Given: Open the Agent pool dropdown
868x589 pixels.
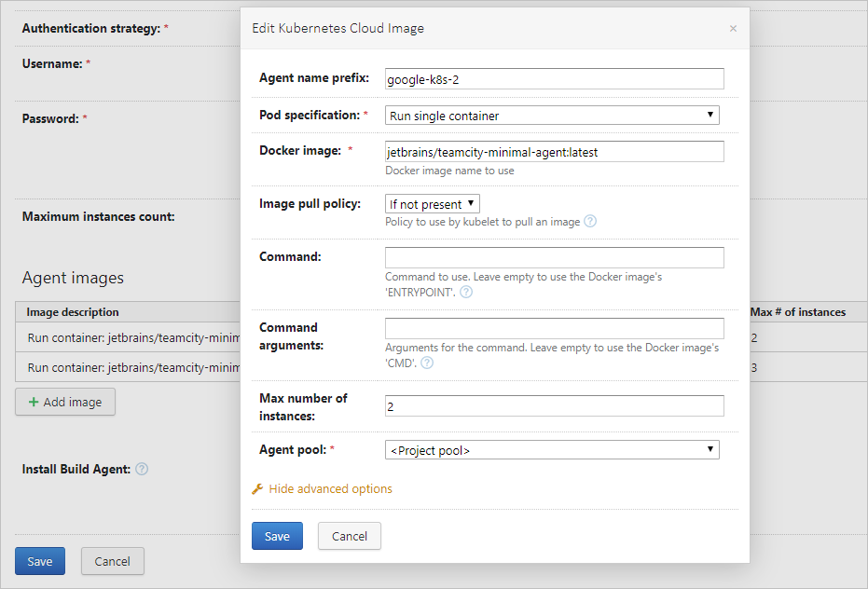Looking at the screenshot, I should click(x=552, y=449).
